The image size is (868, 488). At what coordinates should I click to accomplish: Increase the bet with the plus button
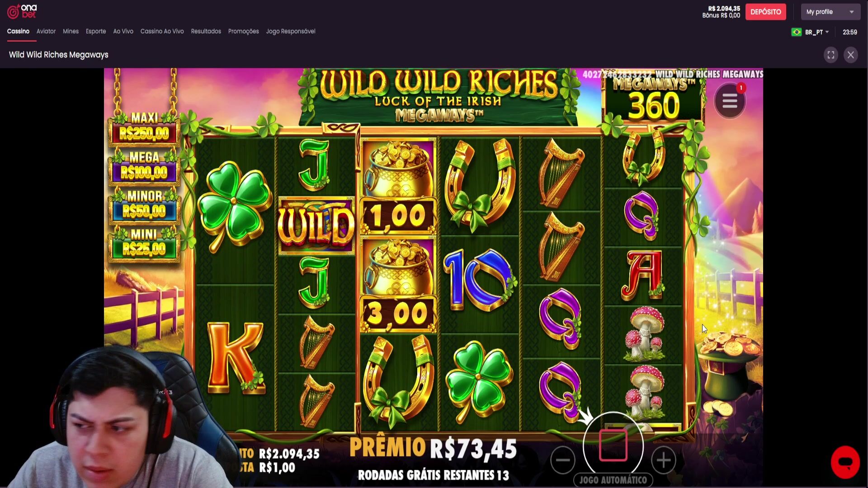663,460
